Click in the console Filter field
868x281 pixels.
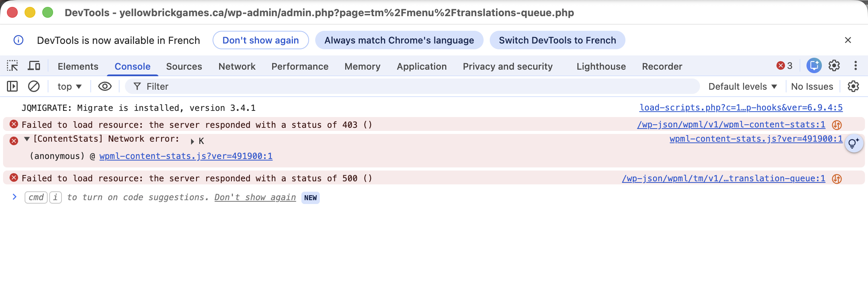pos(412,87)
